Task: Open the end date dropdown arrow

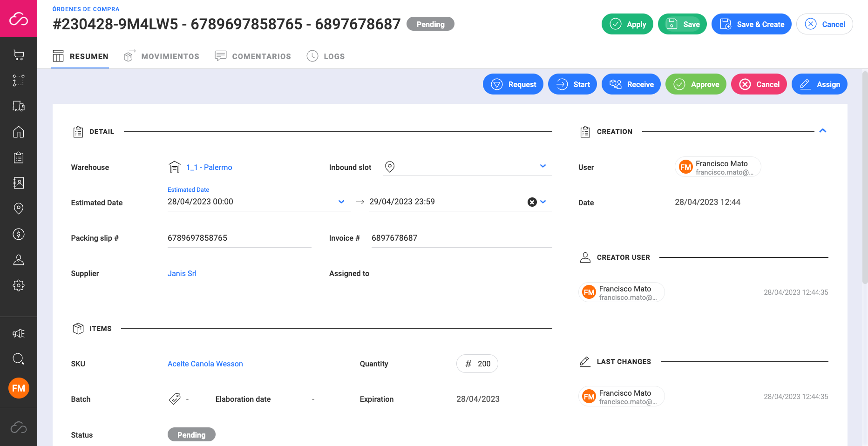Action: pyautogui.click(x=543, y=202)
